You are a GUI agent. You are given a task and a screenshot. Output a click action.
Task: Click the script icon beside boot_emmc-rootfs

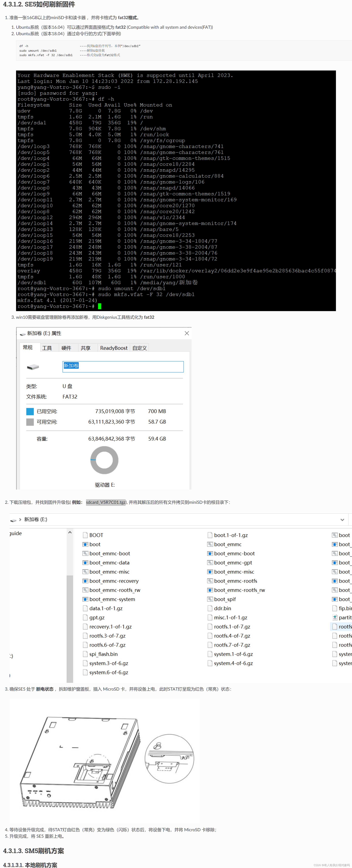point(210,581)
